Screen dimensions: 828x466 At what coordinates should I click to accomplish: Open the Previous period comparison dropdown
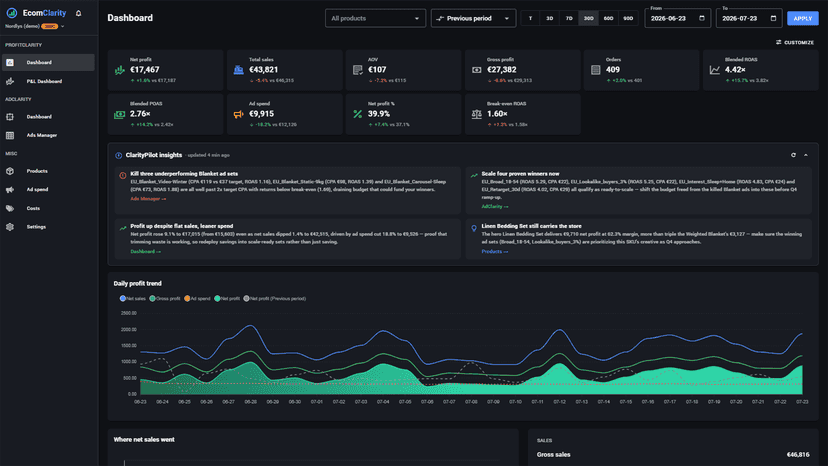coord(473,18)
